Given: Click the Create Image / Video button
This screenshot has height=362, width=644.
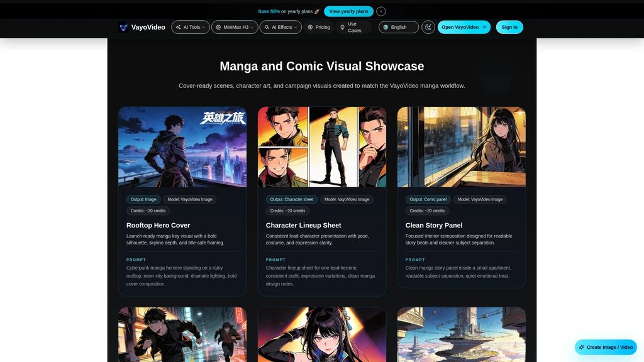Looking at the screenshot, I should point(606,347).
